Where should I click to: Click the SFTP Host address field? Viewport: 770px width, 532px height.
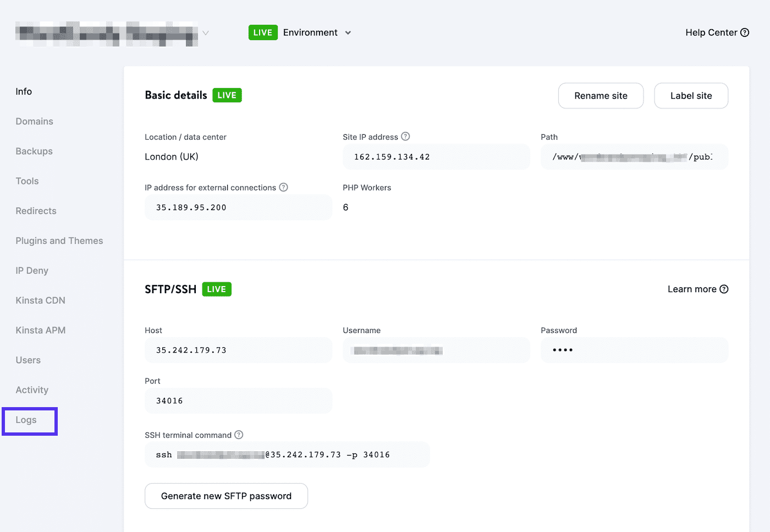(238, 350)
